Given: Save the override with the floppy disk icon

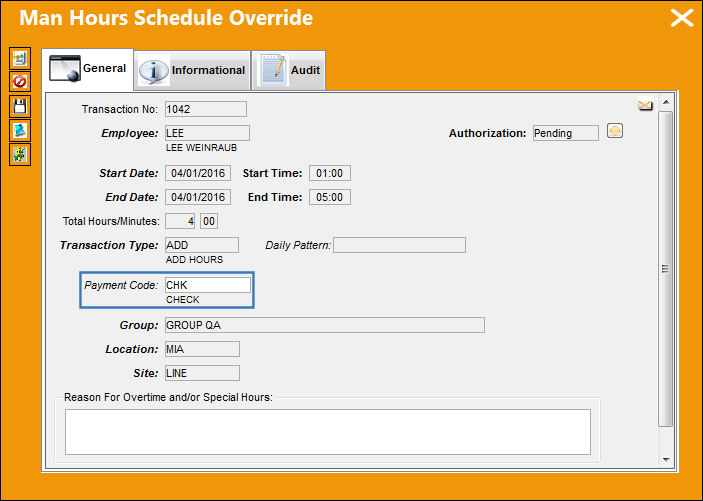Looking at the screenshot, I should point(20,106).
